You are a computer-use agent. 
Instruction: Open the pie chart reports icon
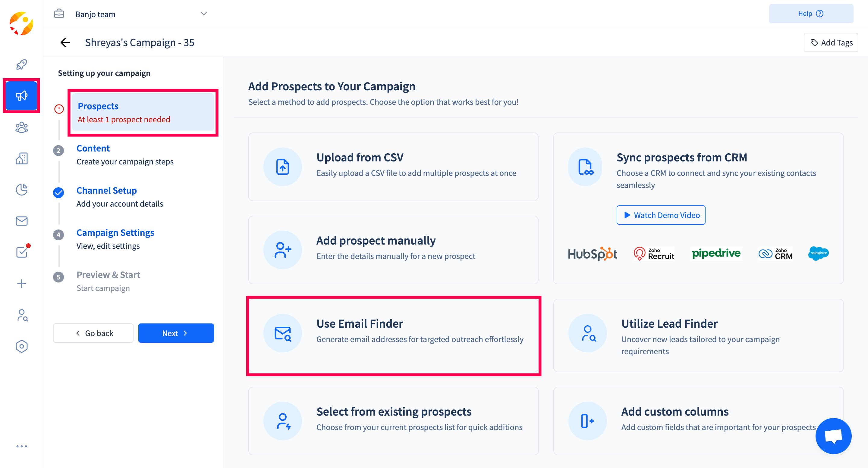point(21,189)
